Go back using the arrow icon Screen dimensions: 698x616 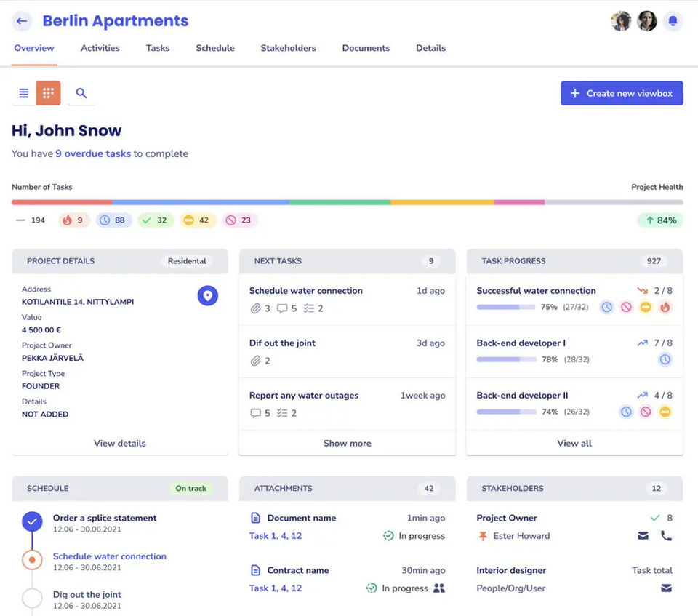click(x=22, y=21)
